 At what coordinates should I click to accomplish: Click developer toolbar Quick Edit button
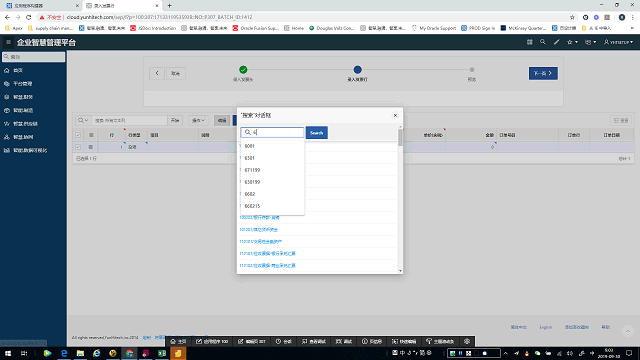pyautogui.click(x=404, y=341)
